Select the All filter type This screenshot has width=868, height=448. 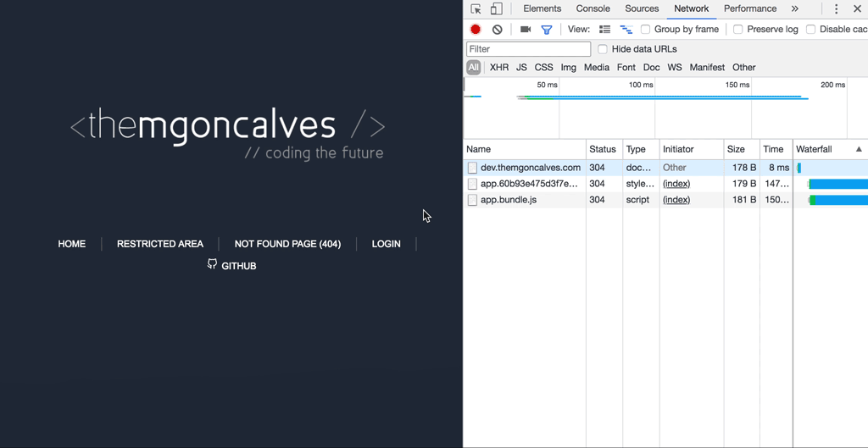[473, 68]
